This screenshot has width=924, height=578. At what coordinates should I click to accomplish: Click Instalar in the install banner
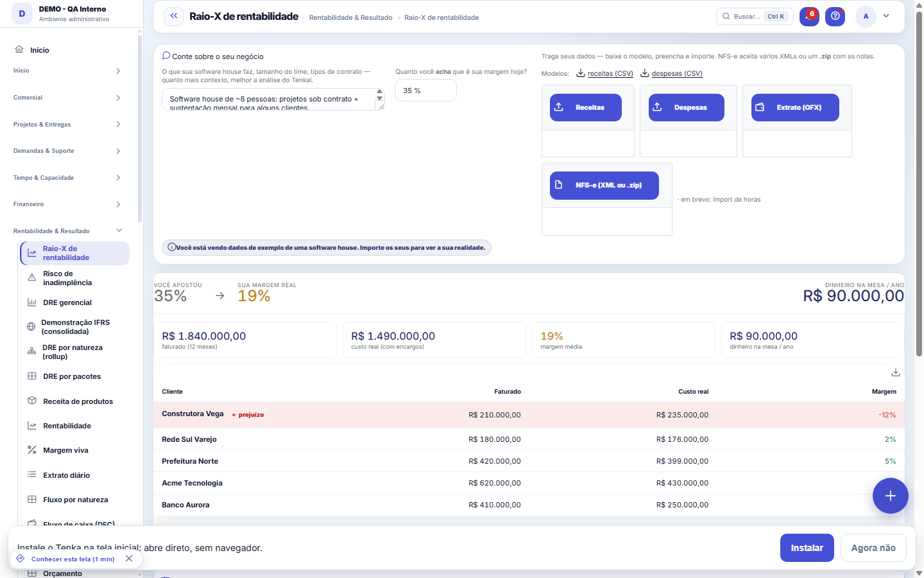point(807,548)
